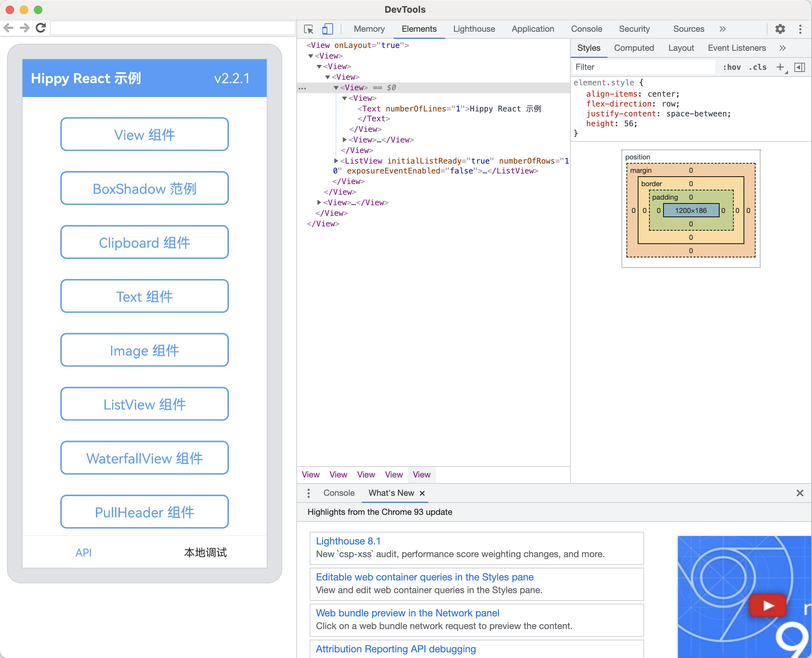The height and width of the screenshot is (658, 812).
Task: Open the WaterfallView 组件 demo button
Action: (144, 458)
